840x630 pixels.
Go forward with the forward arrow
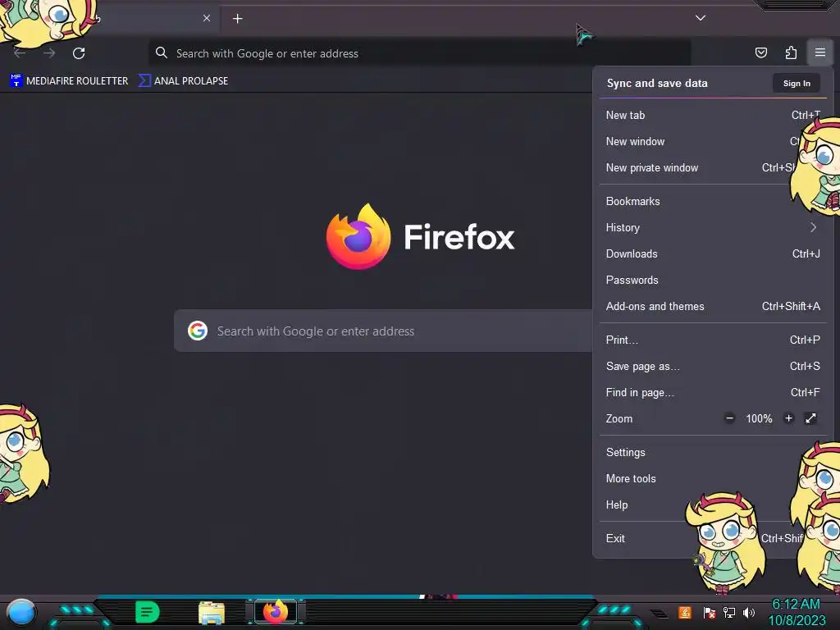pyautogui.click(x=49, y=53)
